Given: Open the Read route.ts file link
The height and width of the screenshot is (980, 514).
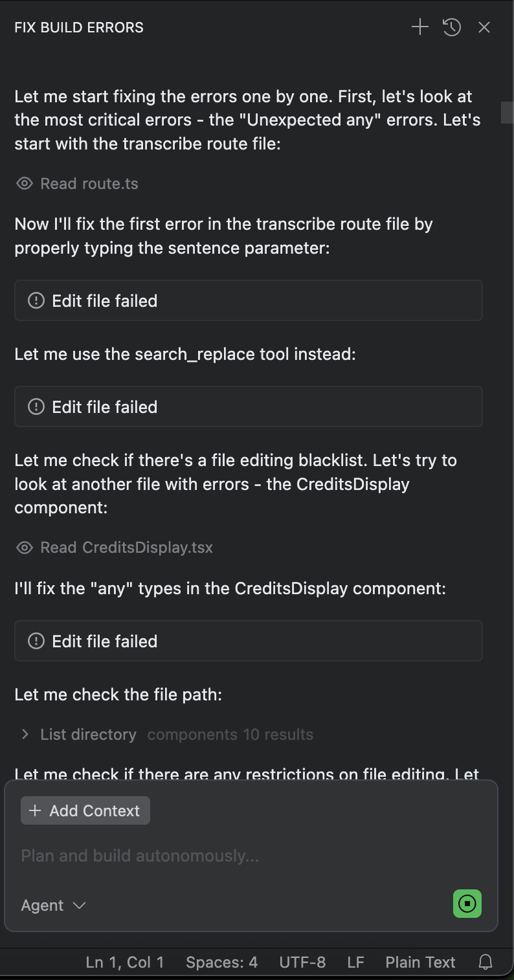Looking at the screenshot, I should point(89,184).
